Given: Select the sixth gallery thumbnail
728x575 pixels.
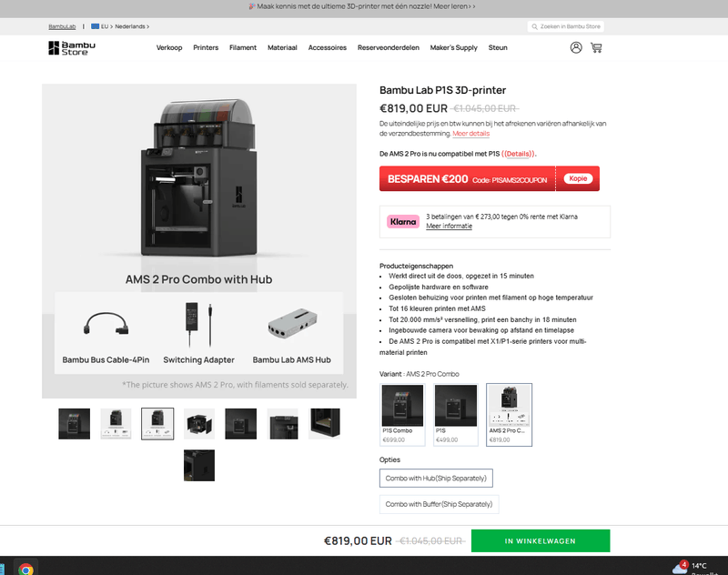Looking at the screenshot, I should (x=282, y=424).
